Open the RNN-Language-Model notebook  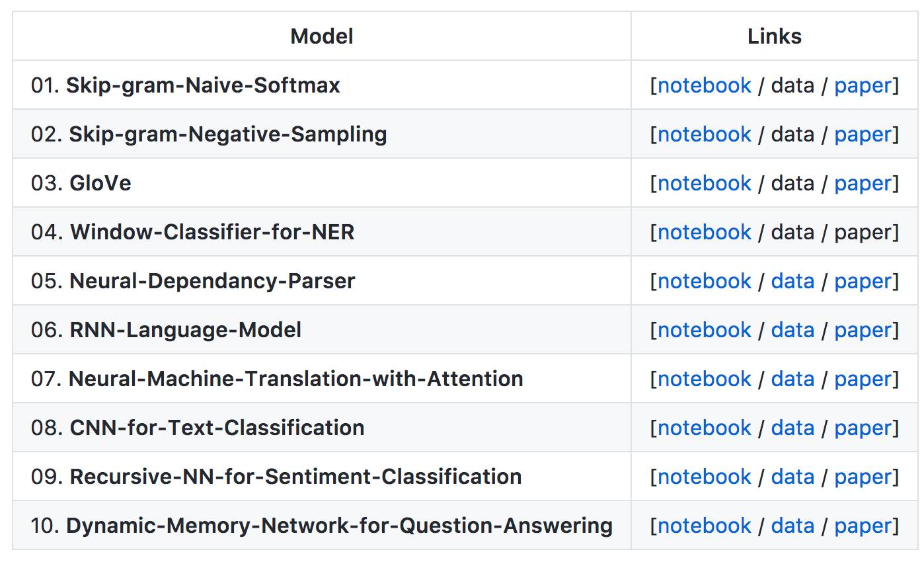click(x=704, y=330)
